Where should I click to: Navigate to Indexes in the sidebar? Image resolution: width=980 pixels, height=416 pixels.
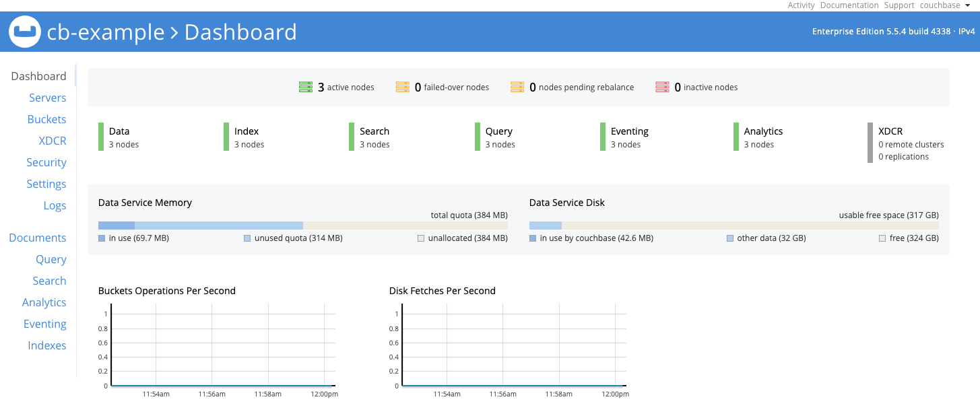tap(47, 345)
